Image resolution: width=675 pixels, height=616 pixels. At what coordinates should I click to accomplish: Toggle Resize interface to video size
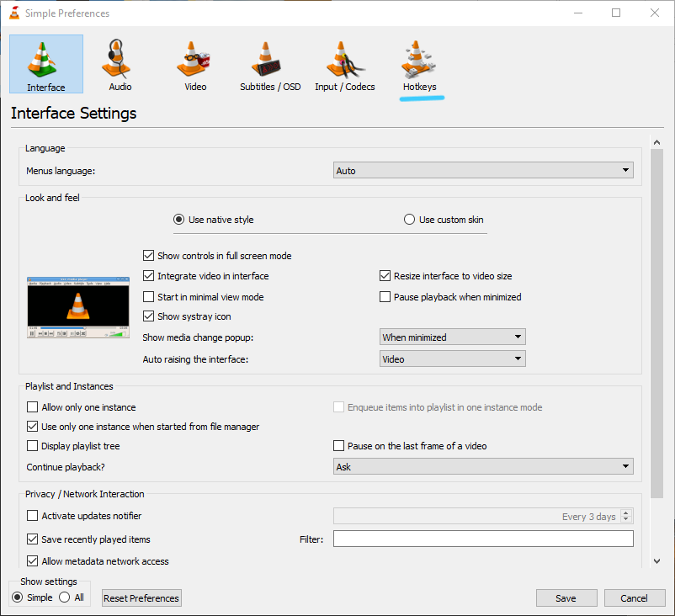click(x=385, y=276)
